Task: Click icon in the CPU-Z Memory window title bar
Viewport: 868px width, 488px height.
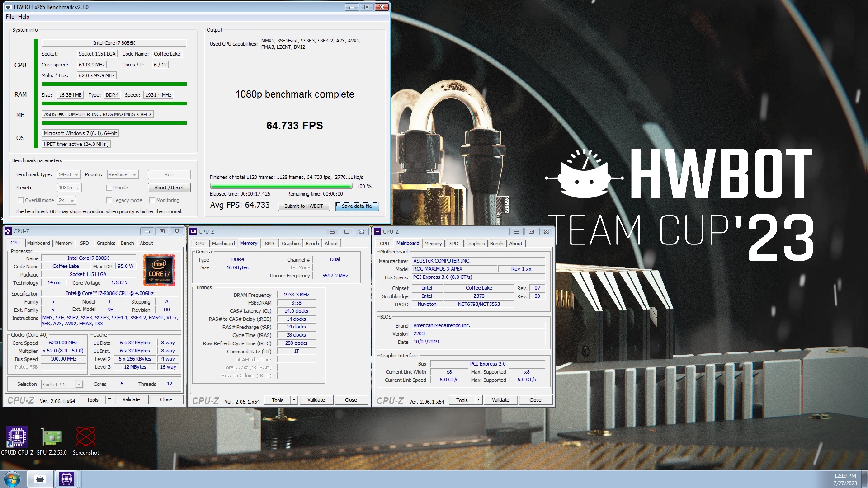Action: point(193,231)
